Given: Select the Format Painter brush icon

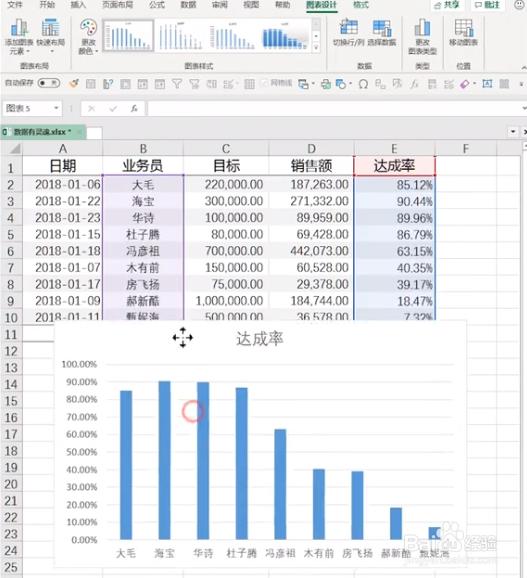Looking at the screenshot, I should pos(74,84).
